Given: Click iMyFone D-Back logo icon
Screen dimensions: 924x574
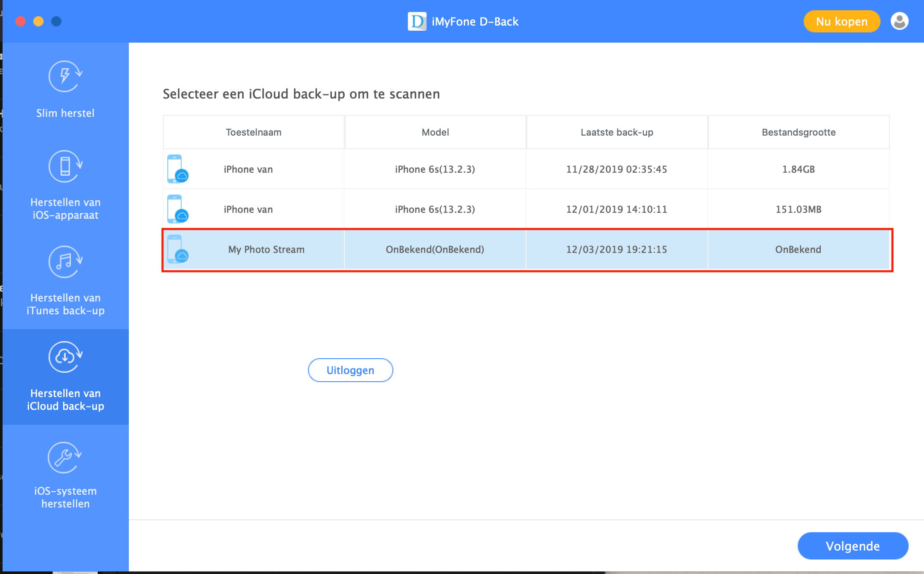Looking at the screenshot, I should click(x=417, y=21).
